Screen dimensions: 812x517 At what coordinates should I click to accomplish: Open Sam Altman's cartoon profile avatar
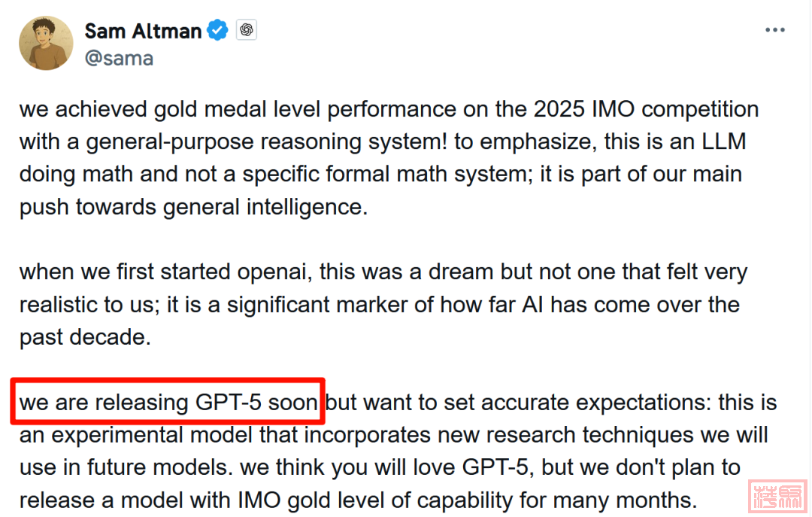coord(46,43)
